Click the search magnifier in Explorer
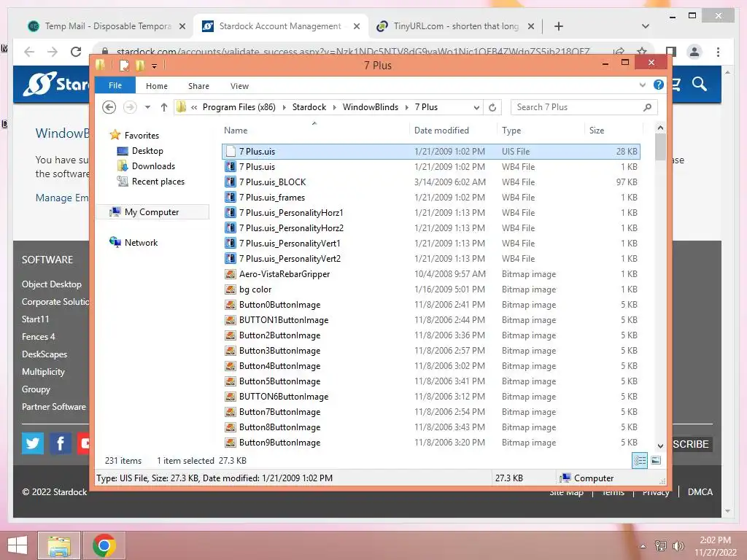The width and height of the screenshot is (747, 560). pos(647,108)
